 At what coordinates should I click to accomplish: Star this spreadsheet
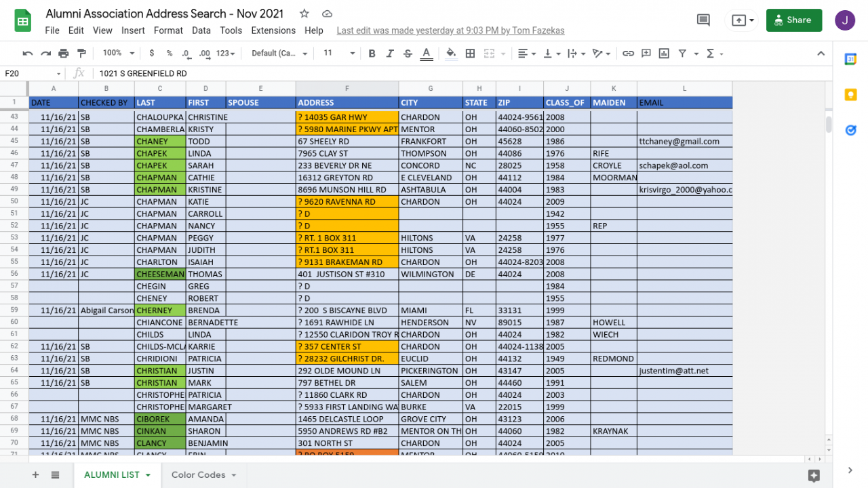coord(304,14)
